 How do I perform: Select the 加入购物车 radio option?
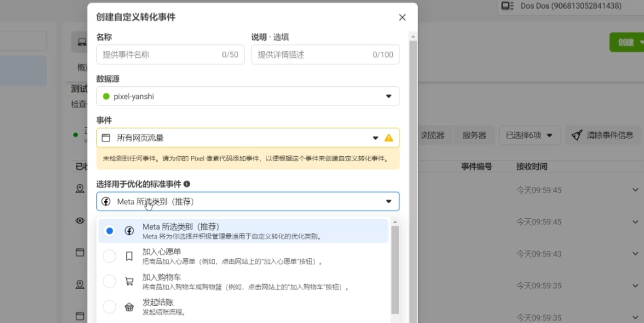[109, 282]
